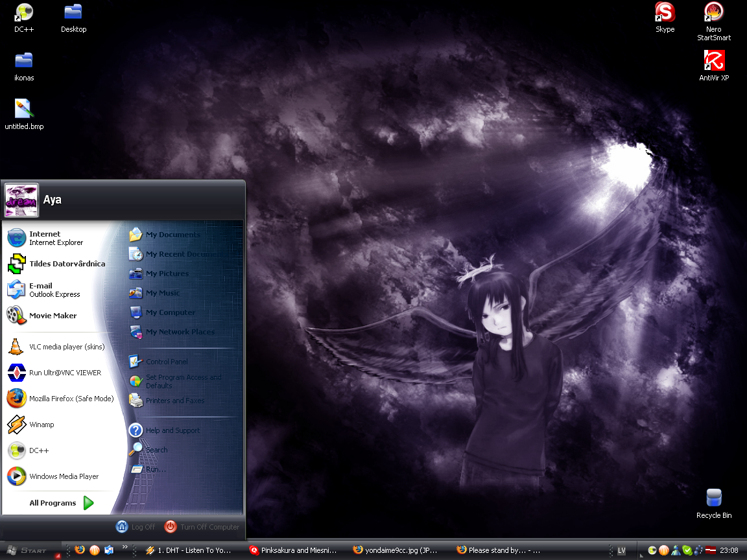Click the 23:08 clock
This screenshot has width=747, height=560.
click(x=729, y=550)
